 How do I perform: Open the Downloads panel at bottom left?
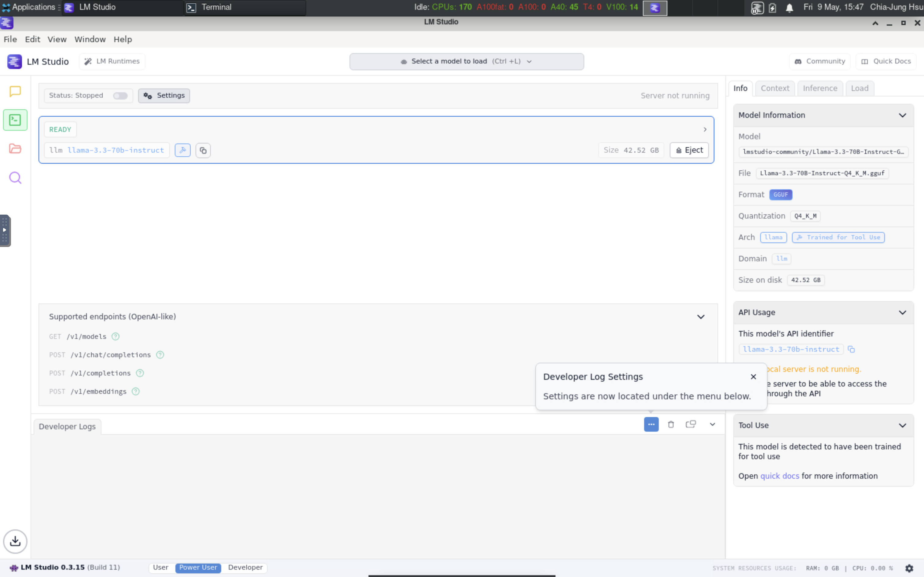point(15,541)
